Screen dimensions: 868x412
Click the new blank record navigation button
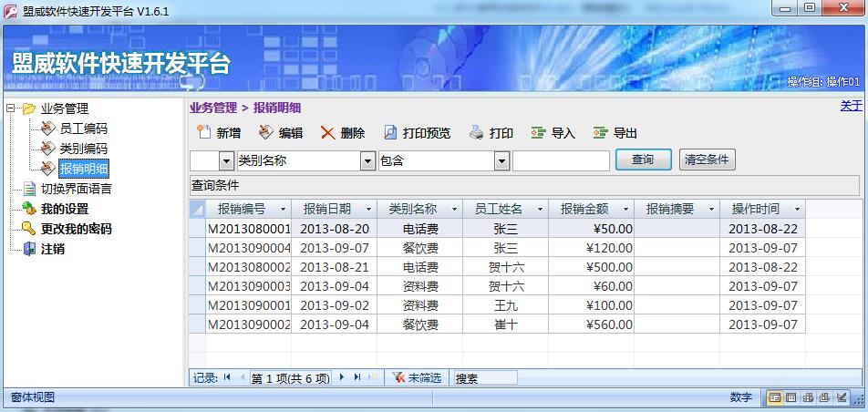click(x=373, y=377)
